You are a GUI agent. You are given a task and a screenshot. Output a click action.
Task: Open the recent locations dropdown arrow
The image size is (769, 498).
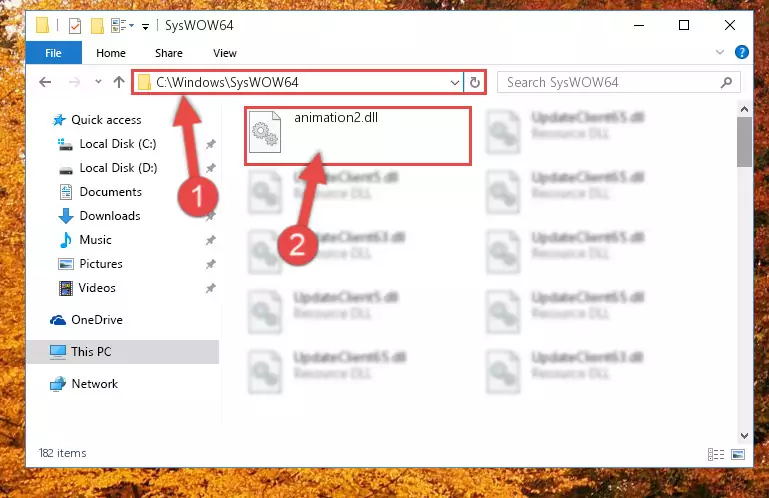pos(98,81)
